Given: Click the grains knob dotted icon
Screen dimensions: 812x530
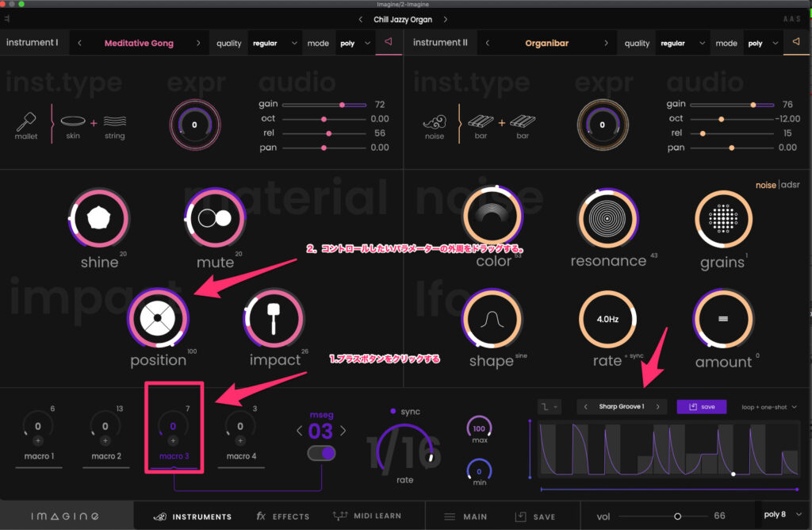Looking at the screenshot, I should point(723,218).
